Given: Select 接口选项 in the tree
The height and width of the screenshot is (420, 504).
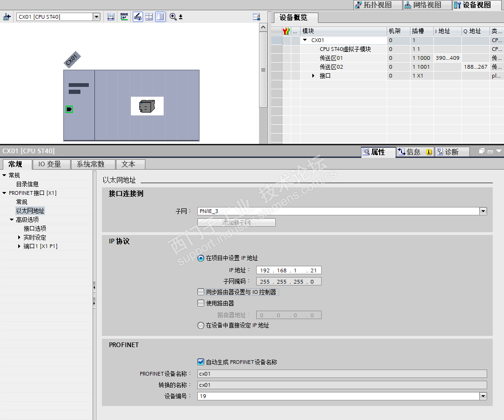Looking at the screenshot, I should [x=35, y=228].
